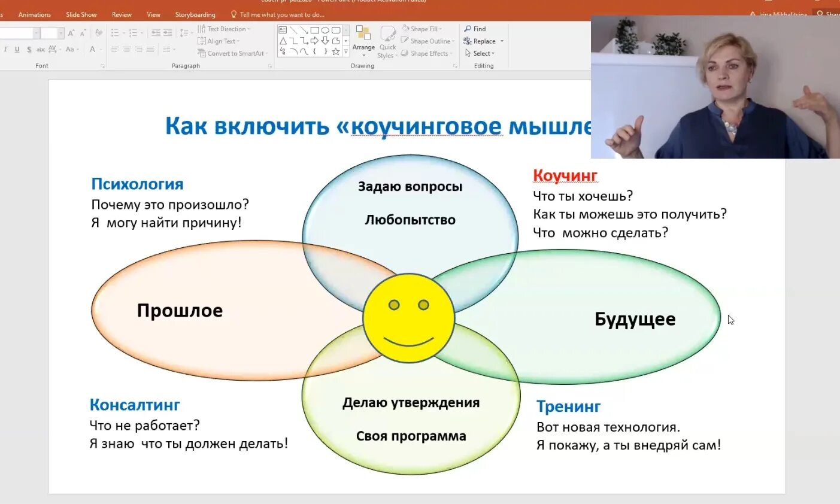Open font name dropdown
Screen dimensions: 840x504
tap(37, 33)
